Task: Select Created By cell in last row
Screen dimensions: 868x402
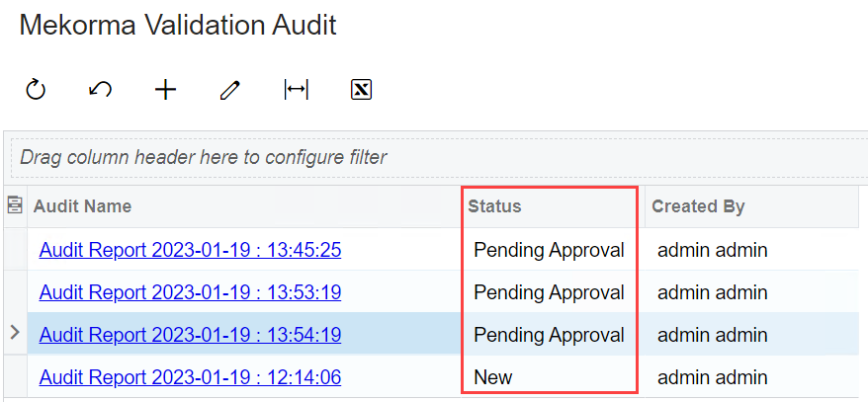Action: point(712,377)
